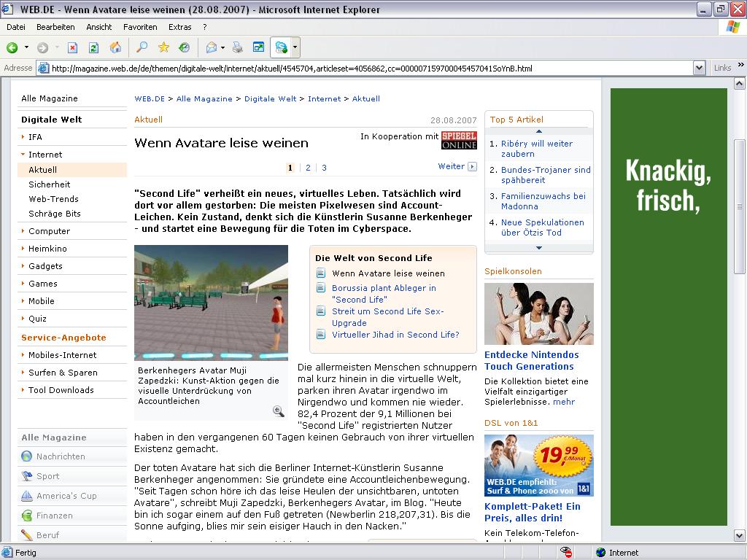Open the Search magnifier in toolbar
Viewport: 747px width, 560px height.
click(142, 48)
